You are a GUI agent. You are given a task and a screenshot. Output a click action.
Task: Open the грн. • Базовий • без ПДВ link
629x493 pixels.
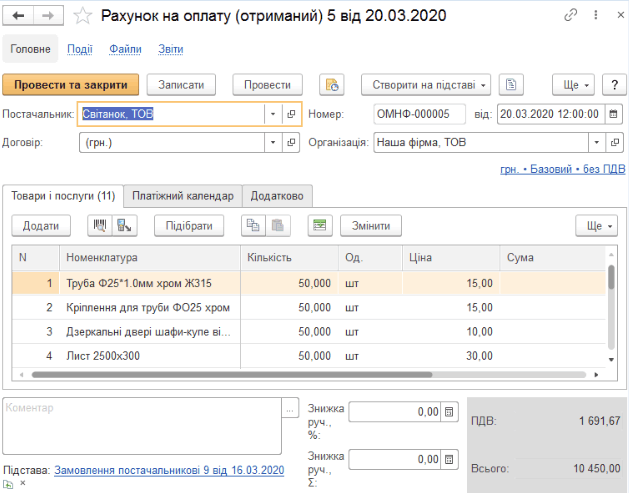pos(562,169)
